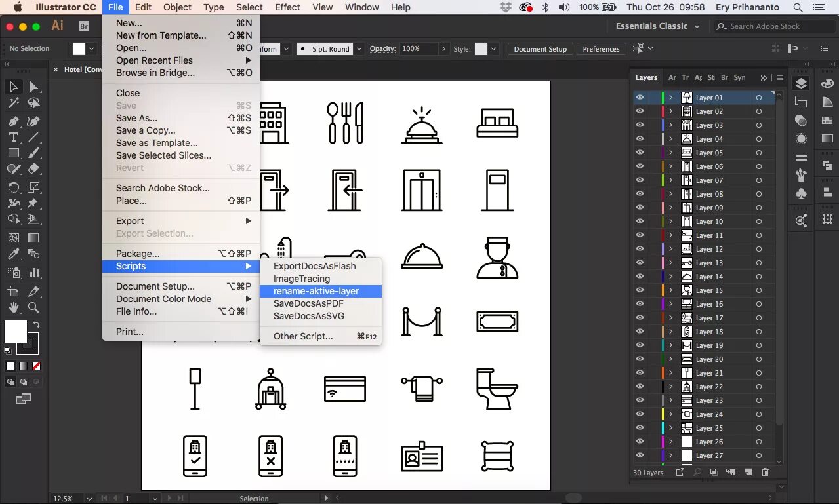The height and width of the screenshot is (504, 839).
Task: Click Search Adobe Stock field
Action: [774, 26]
